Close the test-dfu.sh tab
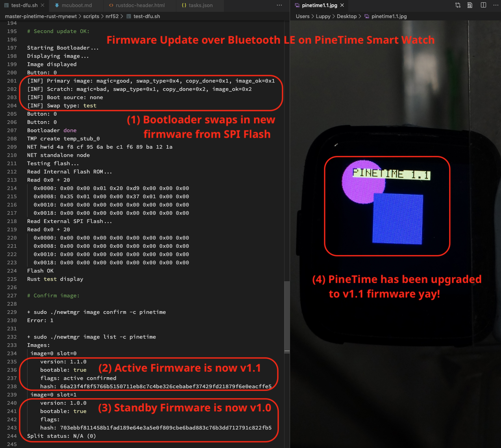The width and height of the screenshot is (501, 448). (x=43, y=5)
